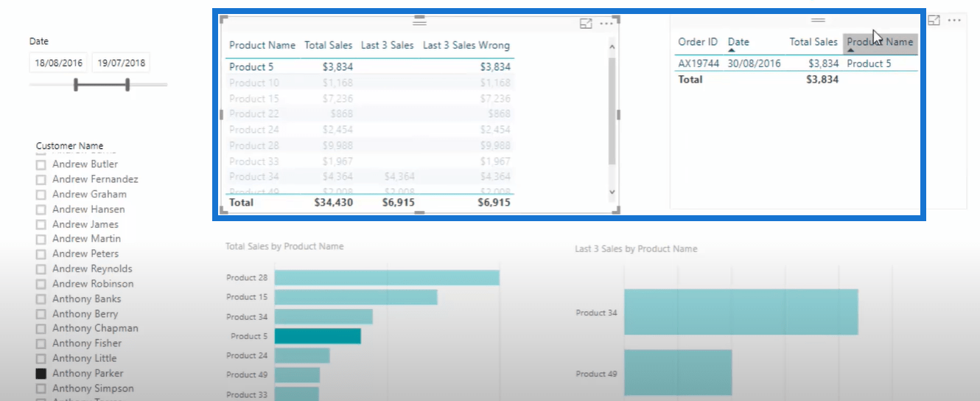Tick the Anthony Banks checkbox

pyautogui.click(x=41, y=299)
